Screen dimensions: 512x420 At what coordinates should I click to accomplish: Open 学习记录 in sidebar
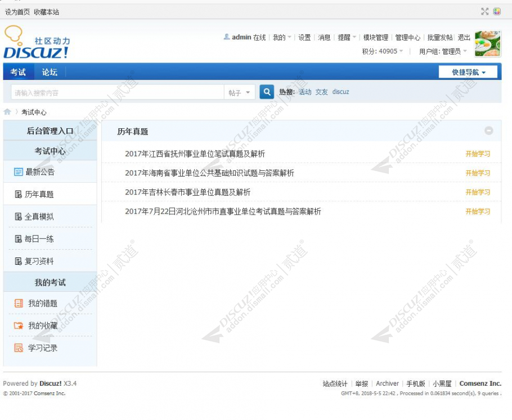[43, 348]
